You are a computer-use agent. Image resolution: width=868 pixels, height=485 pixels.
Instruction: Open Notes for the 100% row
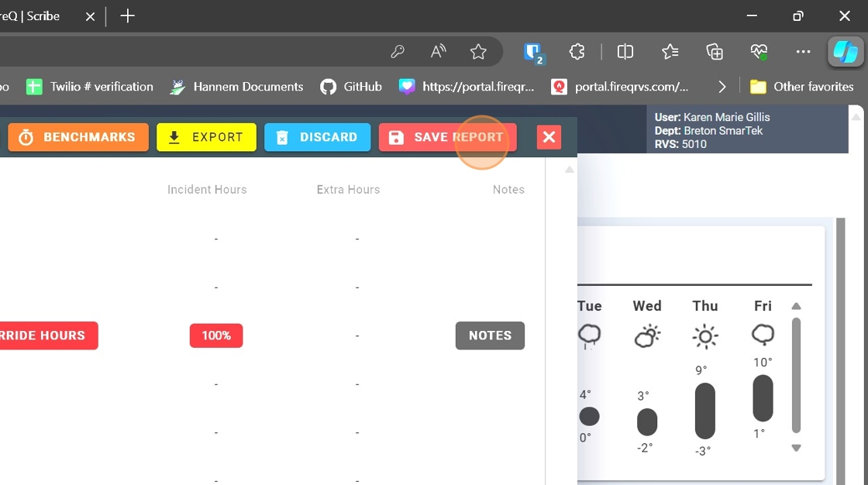[x=490, y=335]
